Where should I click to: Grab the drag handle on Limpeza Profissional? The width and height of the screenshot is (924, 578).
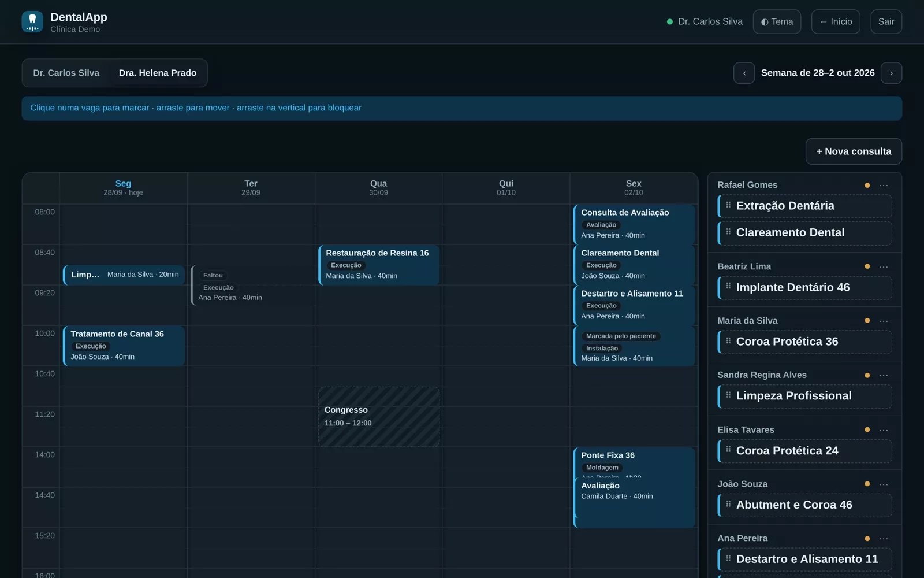pyautogui.click(x=728, y=395)
